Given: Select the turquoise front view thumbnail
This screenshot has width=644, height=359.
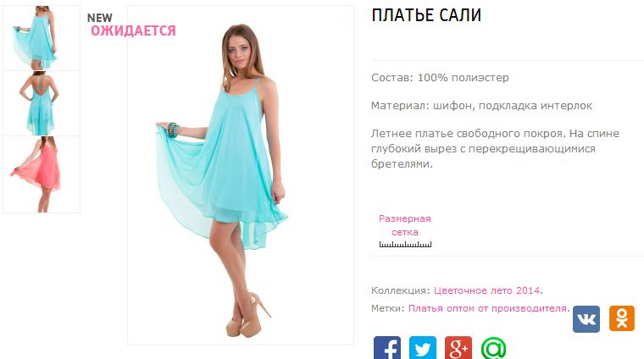Looking at the screenshot, I should click(42, 38).
